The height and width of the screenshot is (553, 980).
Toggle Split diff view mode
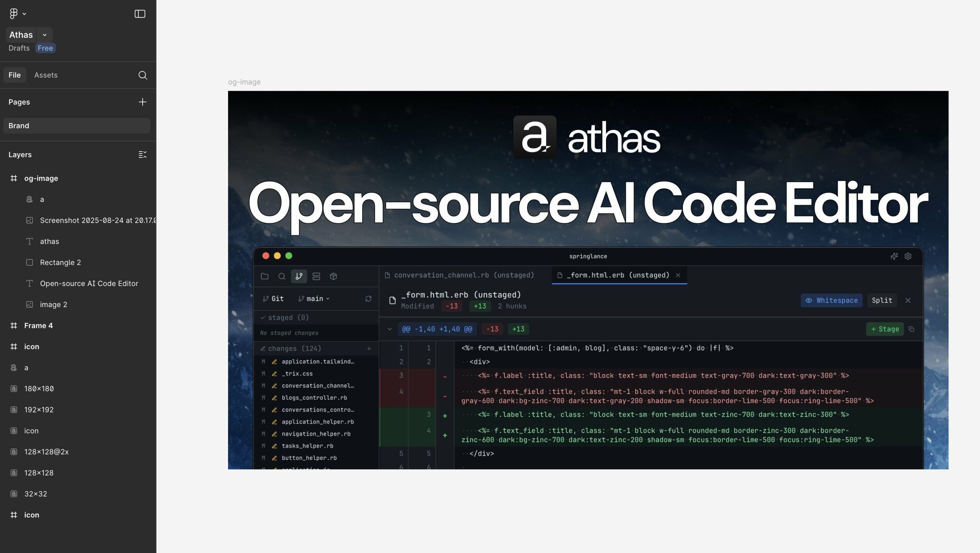pyautogui.click(x=882, y=300)
